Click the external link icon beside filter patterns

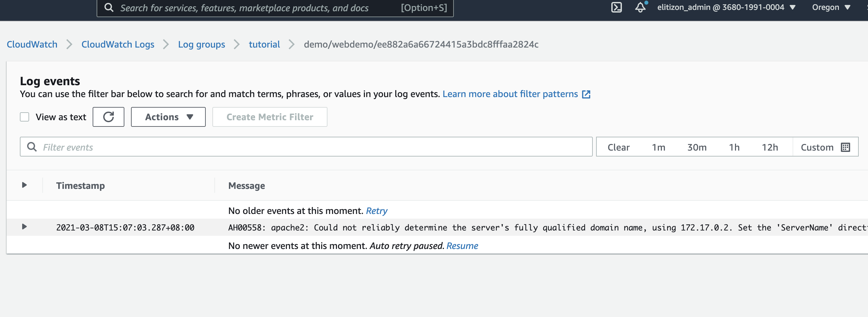tap(586, 94)
